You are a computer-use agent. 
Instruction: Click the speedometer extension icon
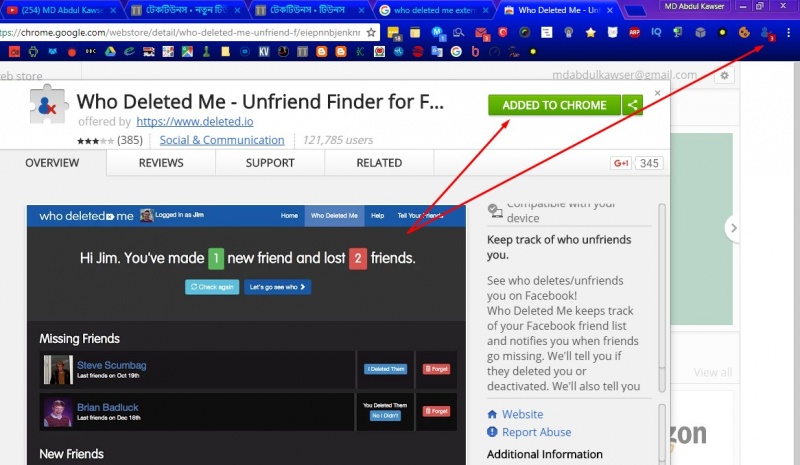click(x=524, y=33)
